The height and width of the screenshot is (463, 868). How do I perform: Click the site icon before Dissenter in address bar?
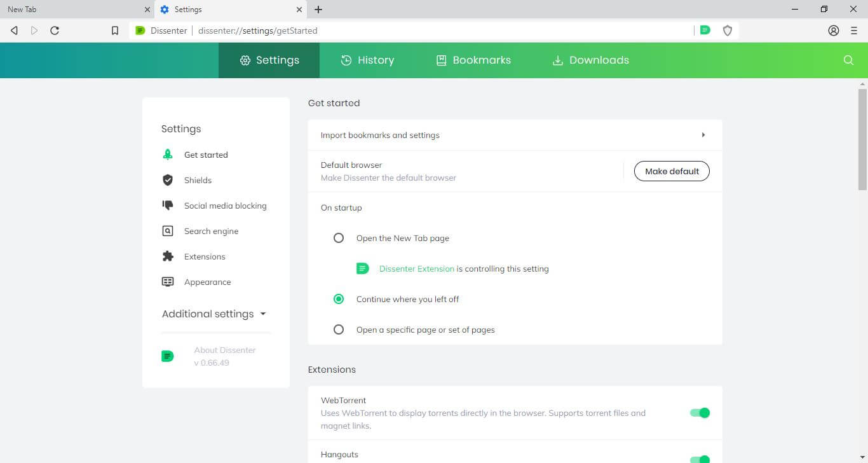tap(140, 31)
